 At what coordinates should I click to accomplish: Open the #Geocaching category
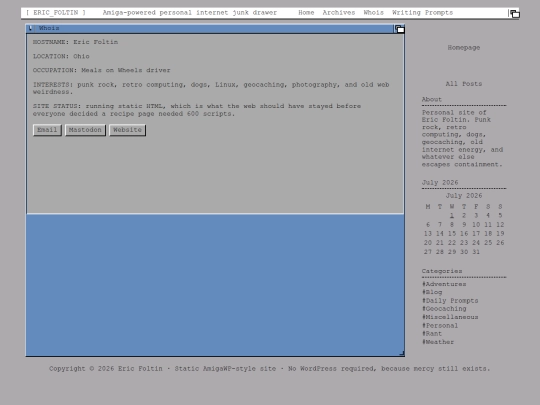(x=444, y=309)
